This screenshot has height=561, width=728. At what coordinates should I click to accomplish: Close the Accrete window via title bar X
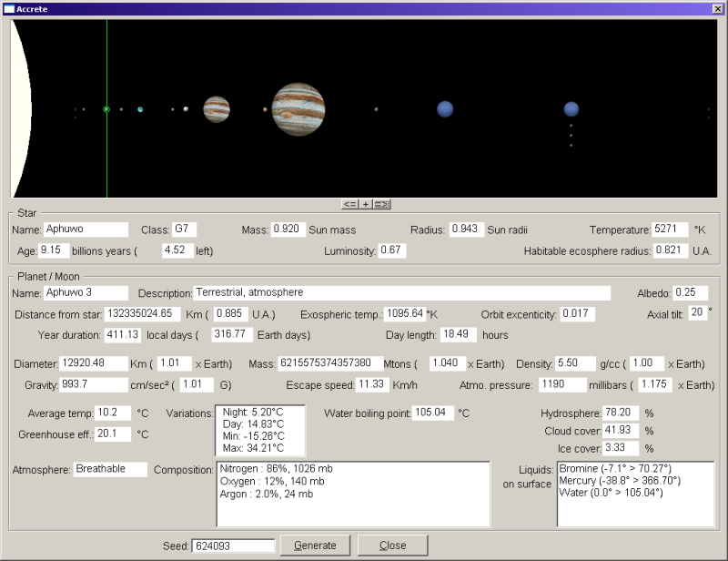tap(717, 8)
